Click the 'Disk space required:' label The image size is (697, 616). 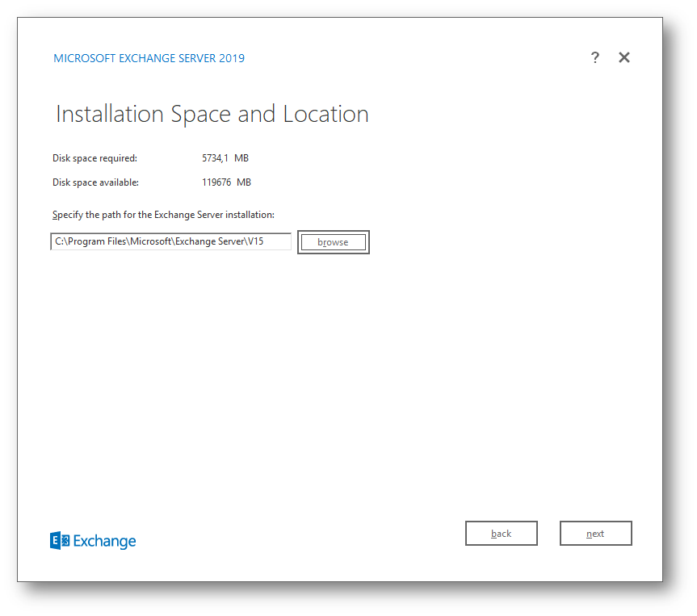click(94, 158)
